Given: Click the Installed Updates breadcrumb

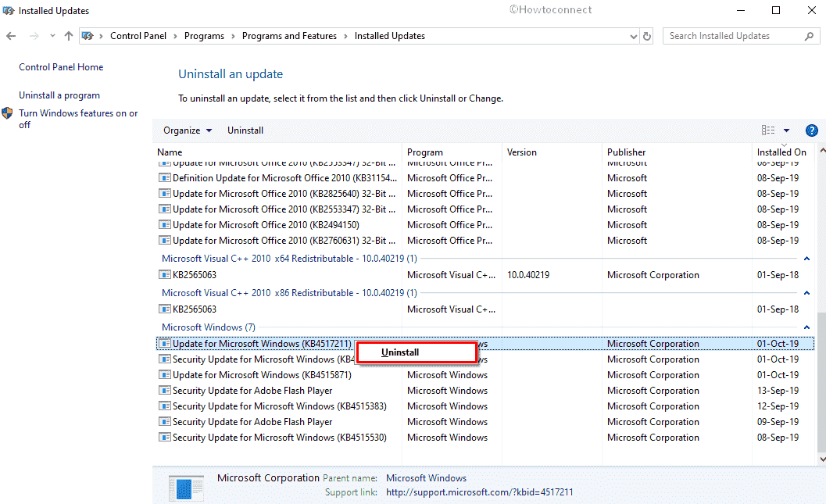Looking at the screenshot, I should pyautogui.click(x=389, y=36).
